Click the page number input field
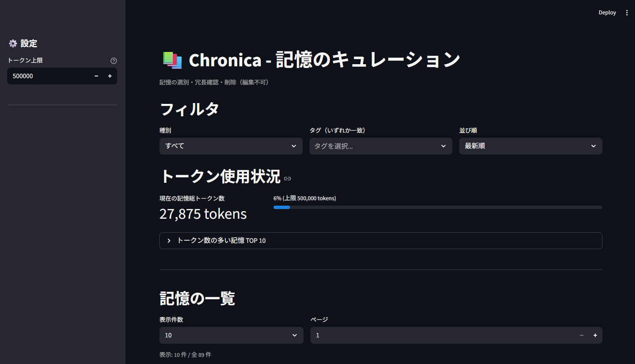Viewport: 635px width, 364px height. pyautogui.click(x=423, y=335)
